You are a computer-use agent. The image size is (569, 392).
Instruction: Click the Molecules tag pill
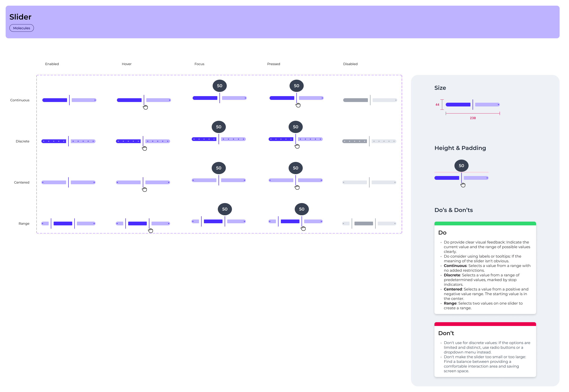tap(22, 28)
